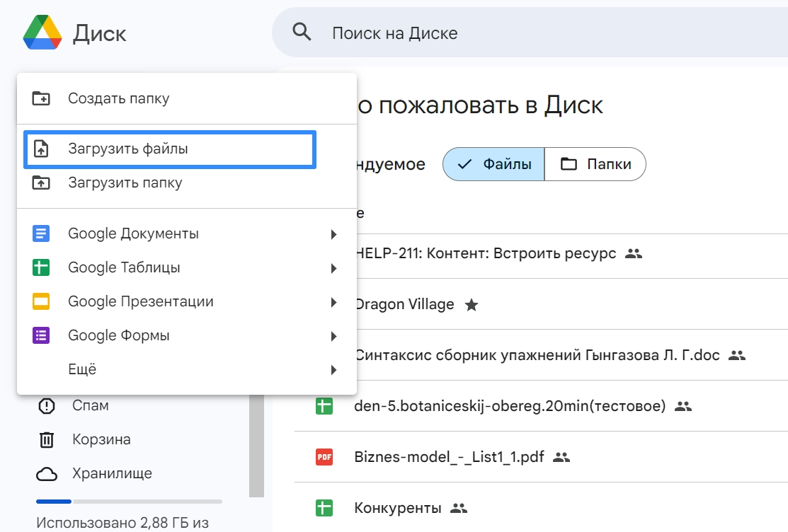Choose Загрузить папку menu item
Image resolution: width=788 pixels, height=532 pixels.
pos(125,183)
